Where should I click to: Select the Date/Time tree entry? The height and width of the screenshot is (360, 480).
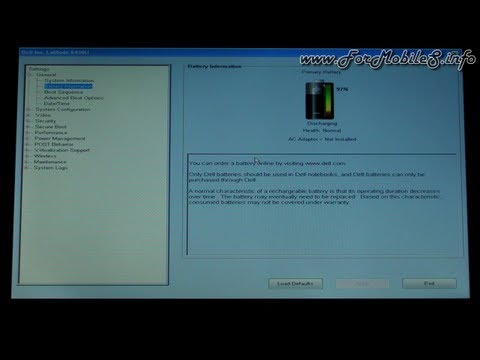(x=57, y=104)
